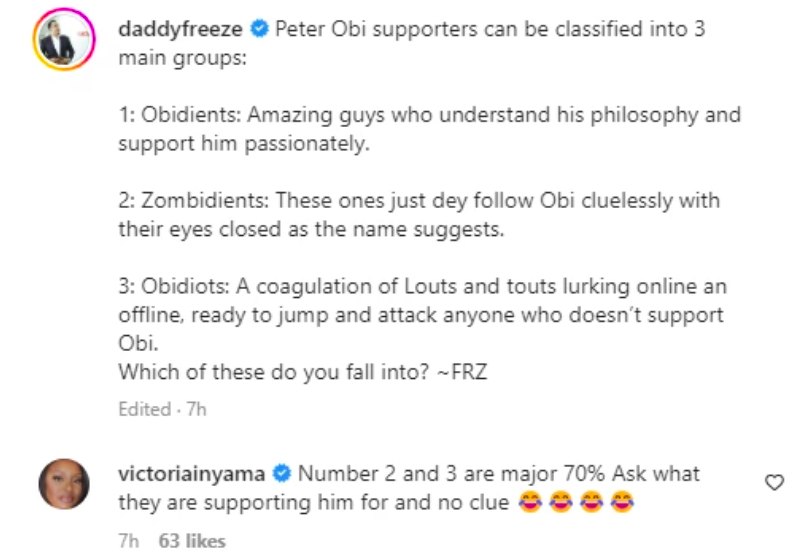View the 63 likes list

(192, 541)
